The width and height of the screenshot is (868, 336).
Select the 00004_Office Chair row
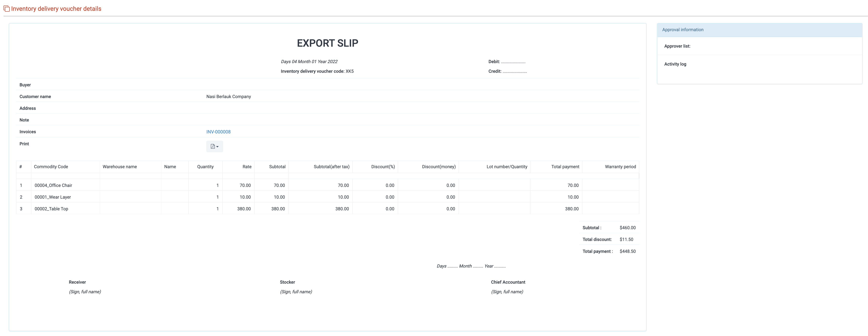[x=53, y=185]
